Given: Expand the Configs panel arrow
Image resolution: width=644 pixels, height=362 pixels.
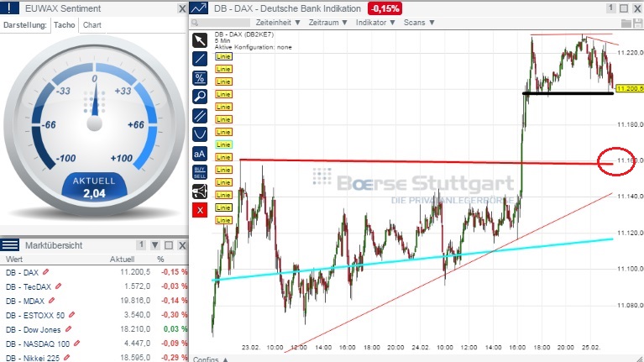Looking at the screenshot, I should click(226, 359).
